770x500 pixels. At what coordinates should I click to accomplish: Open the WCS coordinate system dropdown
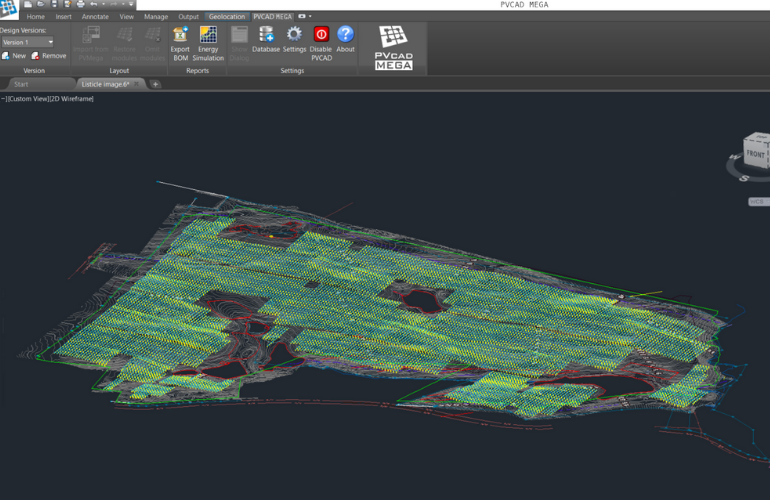[757, 201]
